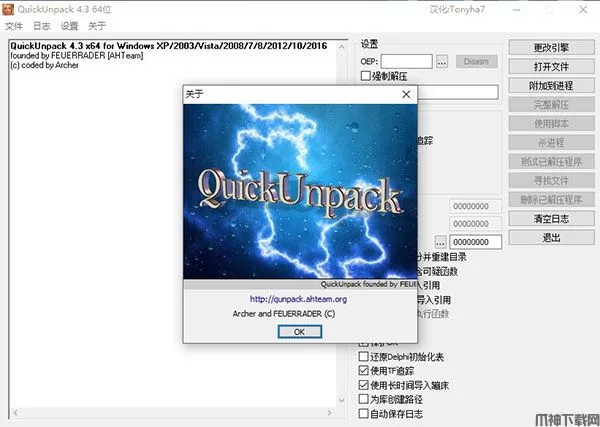The height and width of the screenshot is (427, 600).
Task: Enable the 为库创建路径 checkbox
Action: (x=364, y=399)
